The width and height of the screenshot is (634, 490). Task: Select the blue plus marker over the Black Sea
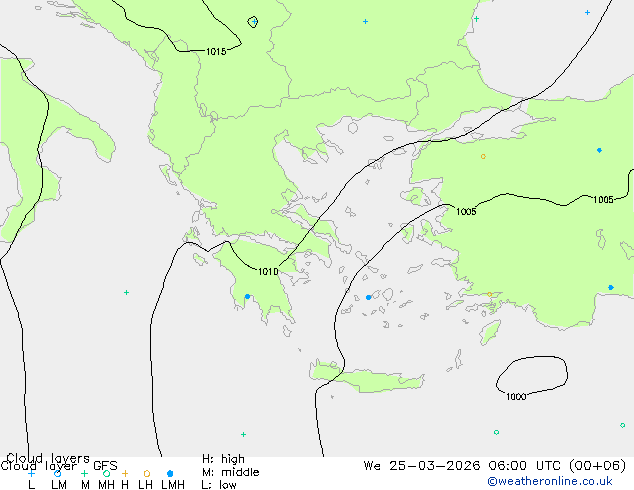pyautogui.click(x=587, y=13)
